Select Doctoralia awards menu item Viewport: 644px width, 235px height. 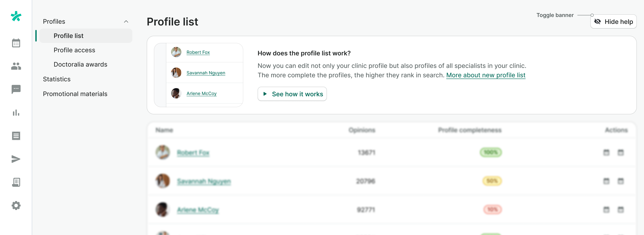pos(80,64)
